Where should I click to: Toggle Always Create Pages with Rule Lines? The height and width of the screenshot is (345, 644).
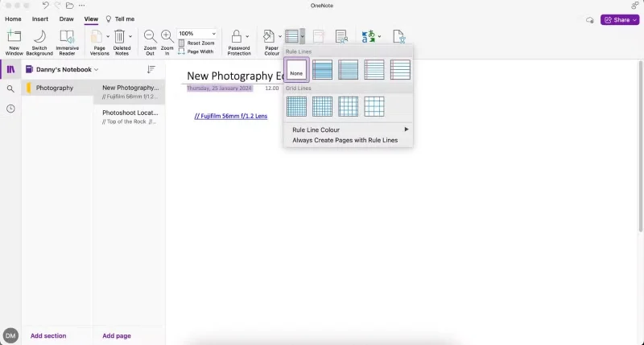pos(349,140)
